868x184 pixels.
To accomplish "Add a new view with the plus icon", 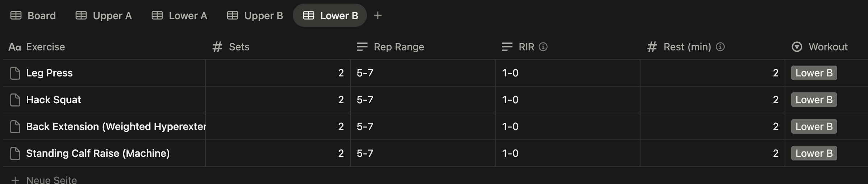I will pos(377,15).
